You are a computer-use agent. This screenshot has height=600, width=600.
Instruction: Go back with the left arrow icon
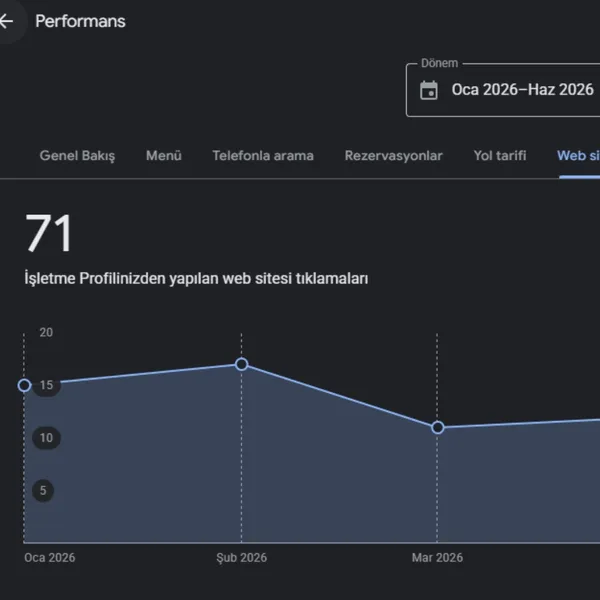[x=6, y=21]
